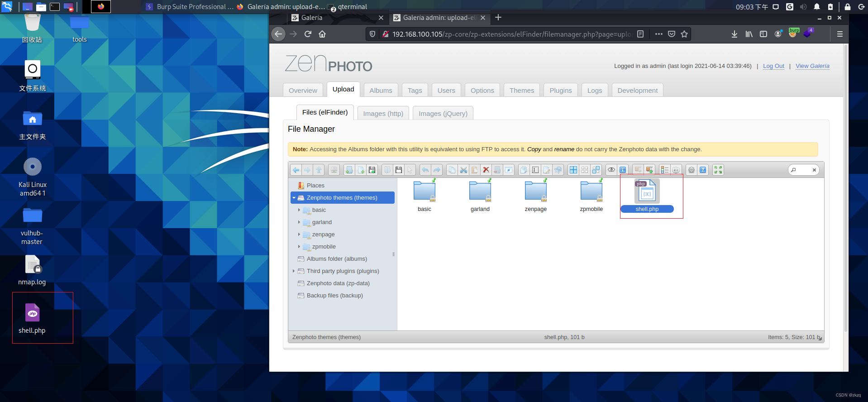Click the Select all icon
The width and height of the screenshot is (868, 402).
tap(573, 170)
